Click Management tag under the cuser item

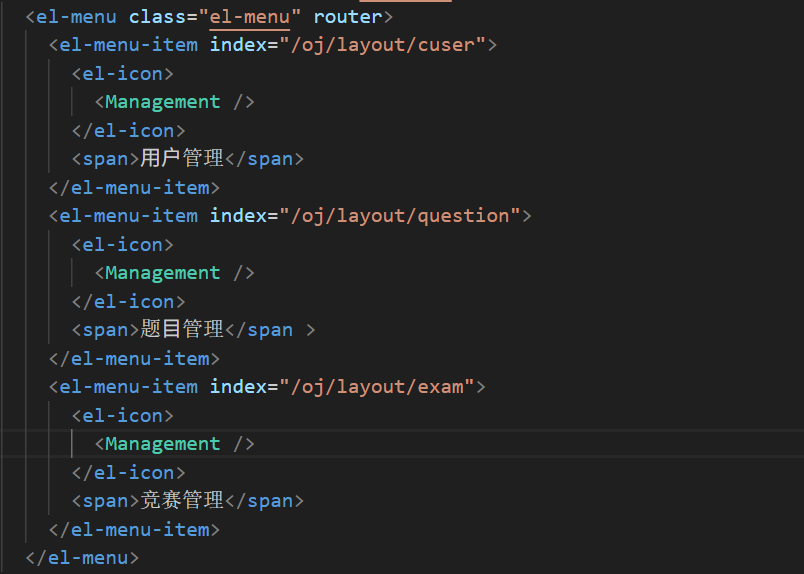click(x=163, y=102)
